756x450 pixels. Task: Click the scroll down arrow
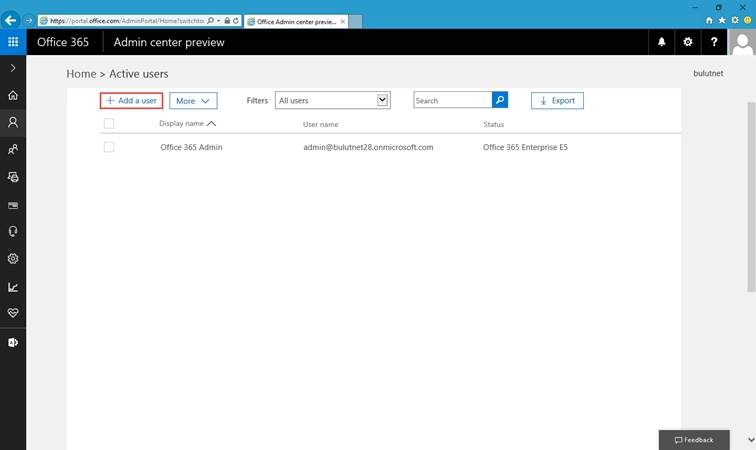pyautogui.click(x=751, y=440)
